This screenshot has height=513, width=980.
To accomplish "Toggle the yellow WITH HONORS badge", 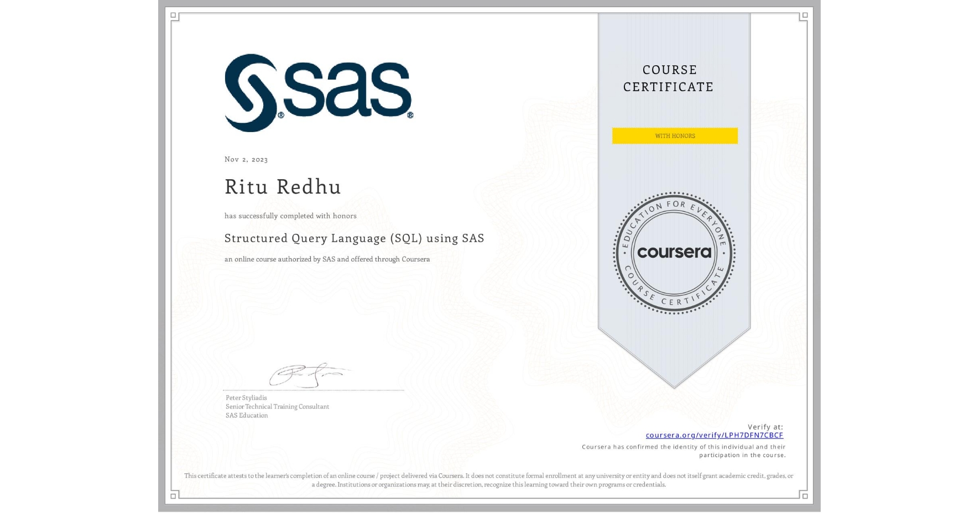I will (674, 135).
